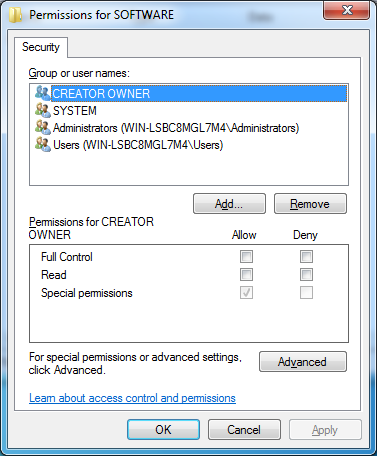Click the Remove button
377x456 pixels.
click(310, 204)
